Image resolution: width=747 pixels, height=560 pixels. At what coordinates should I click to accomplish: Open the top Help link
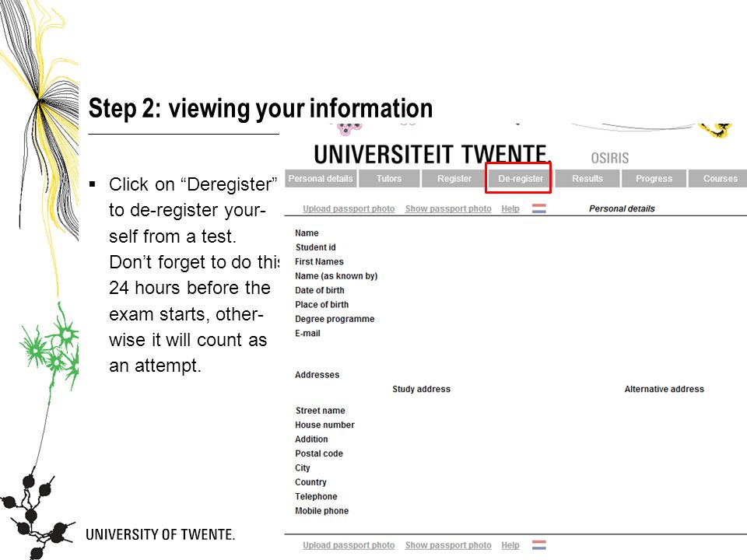[510, 208]
